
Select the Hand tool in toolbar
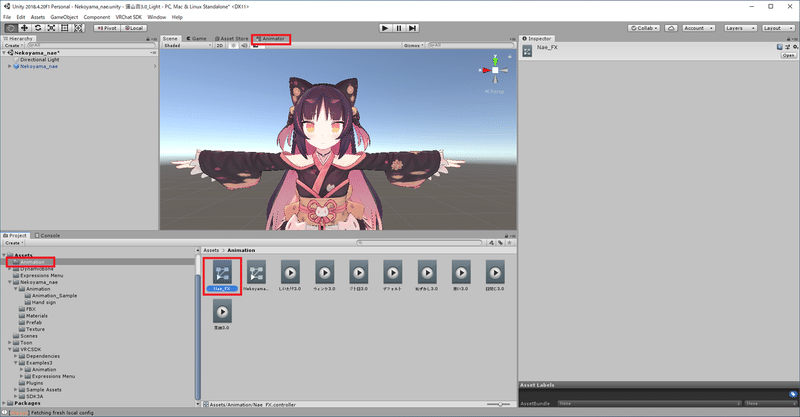click(11, 28)
